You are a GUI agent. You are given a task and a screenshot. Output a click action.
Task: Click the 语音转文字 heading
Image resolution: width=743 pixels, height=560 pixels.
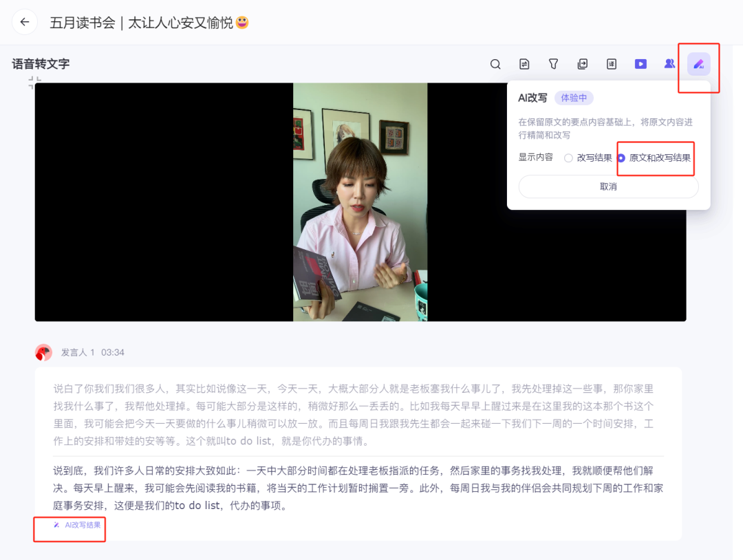click(x=41, y=64)
